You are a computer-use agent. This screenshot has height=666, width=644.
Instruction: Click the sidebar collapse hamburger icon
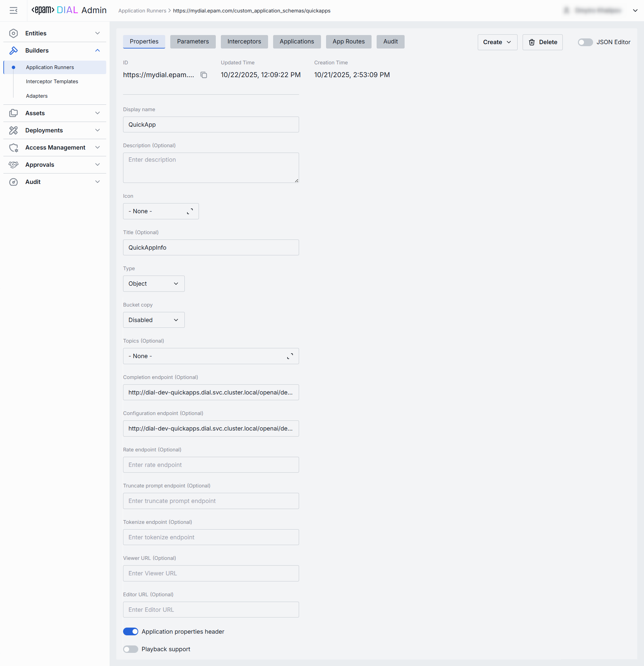(13, 10)
